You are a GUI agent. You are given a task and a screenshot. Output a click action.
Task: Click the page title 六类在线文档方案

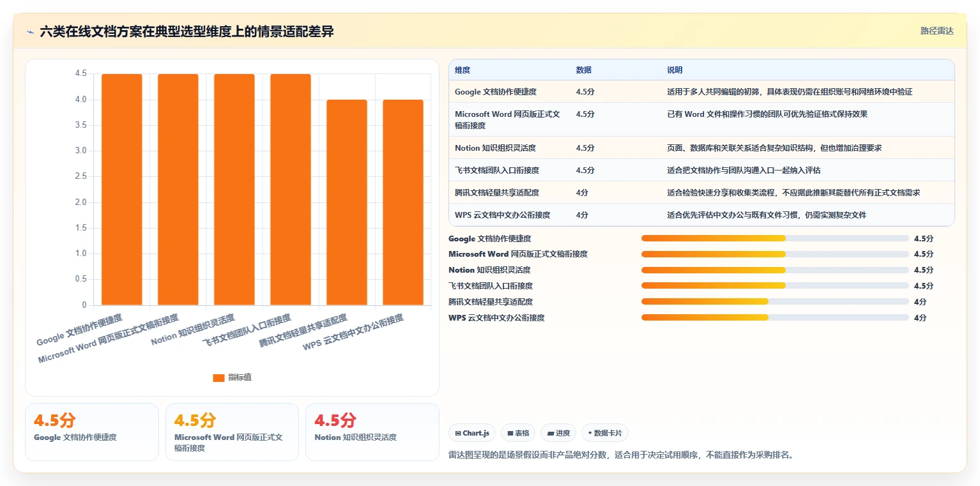coord(187,31)
